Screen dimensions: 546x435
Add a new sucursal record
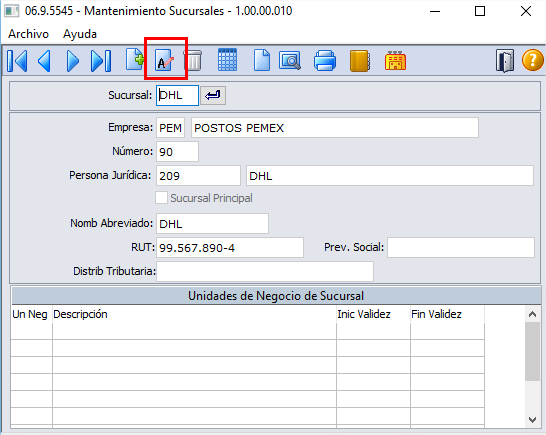135,60
